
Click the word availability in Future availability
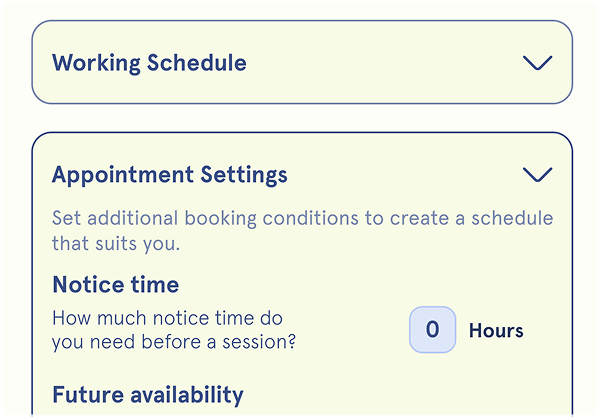pyautogui.click(x=184, y=394)
